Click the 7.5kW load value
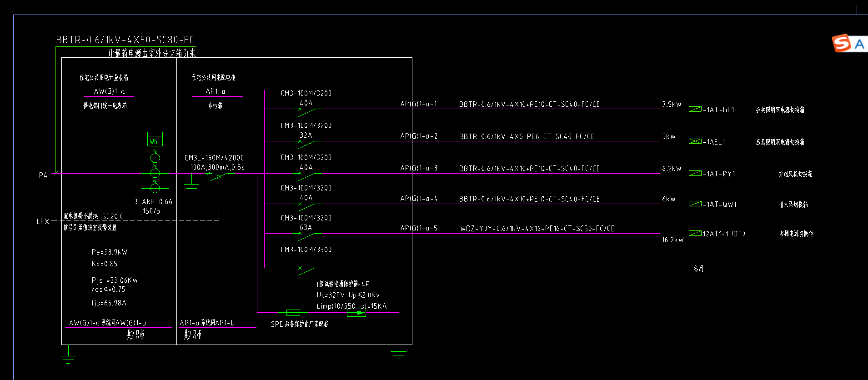Screen dimensions: 868x380 point(672,105)
